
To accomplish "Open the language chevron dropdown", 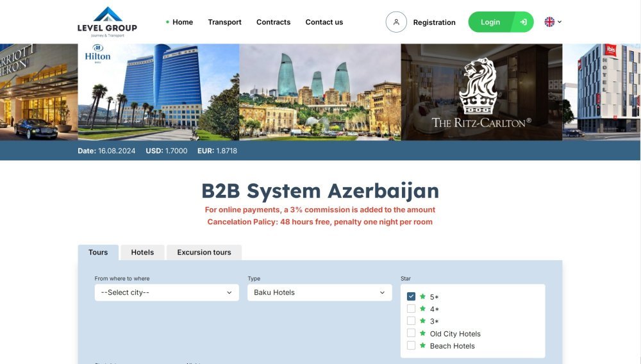I will (x=560, y=22).
